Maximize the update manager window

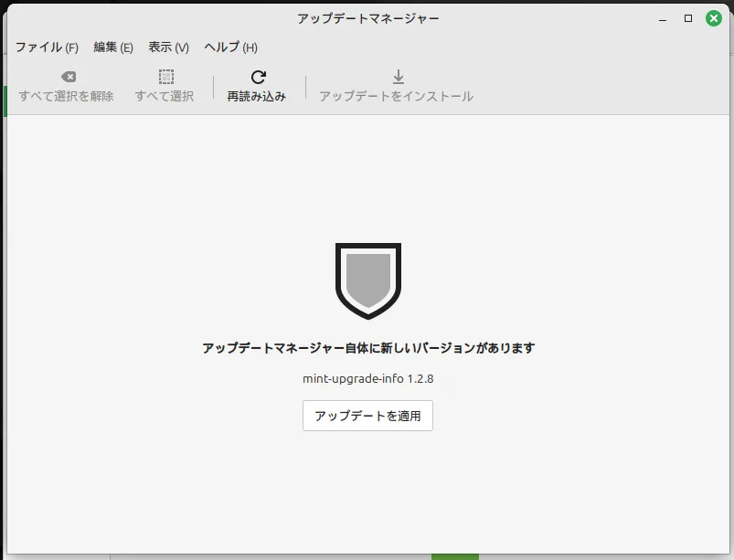click(x=688, y=18)
